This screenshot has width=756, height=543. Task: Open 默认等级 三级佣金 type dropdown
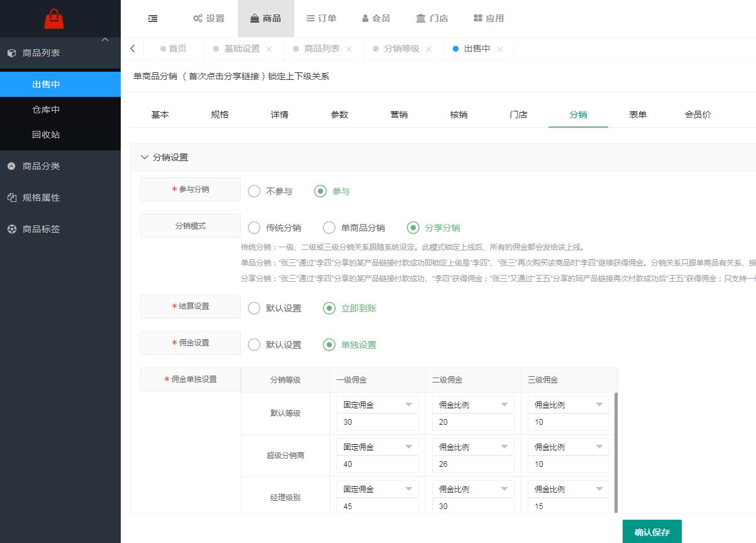pyautogui.click(x=569, y=405)
